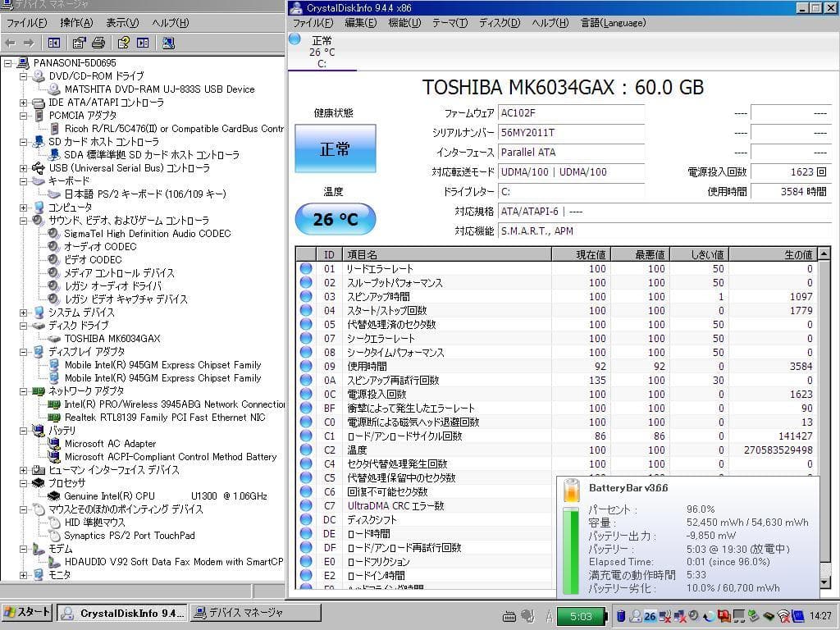Screen dimensions: 840x630
Task: Click the 正常 health status button
Action: [336, 149]
